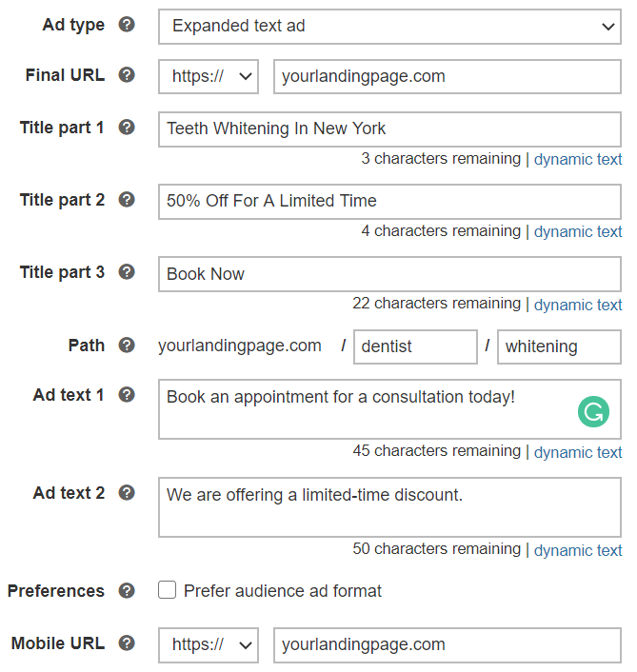
Task: Click the help icon beside Final URL
Action: [x=127, y=75]
